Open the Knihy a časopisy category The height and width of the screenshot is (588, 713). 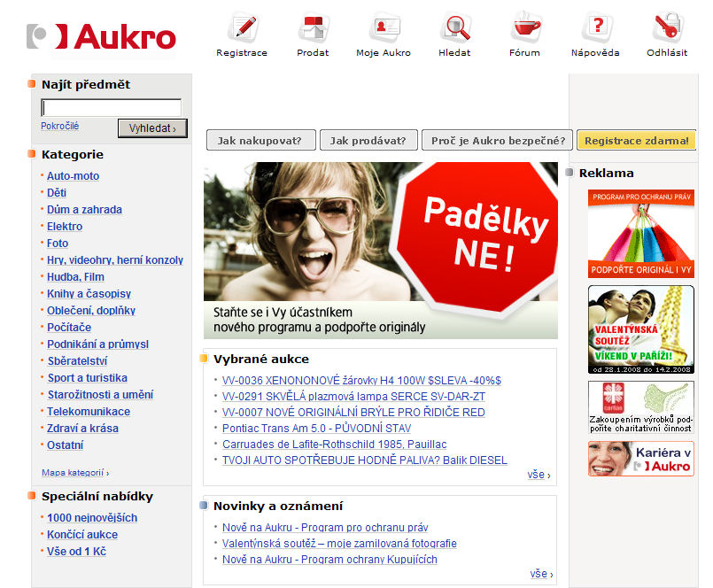point(89,294)
